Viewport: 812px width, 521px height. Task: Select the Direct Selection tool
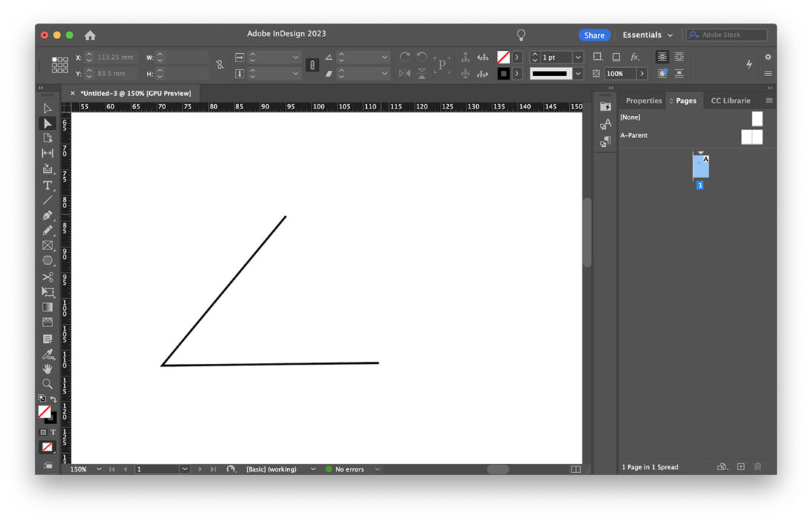48,123
